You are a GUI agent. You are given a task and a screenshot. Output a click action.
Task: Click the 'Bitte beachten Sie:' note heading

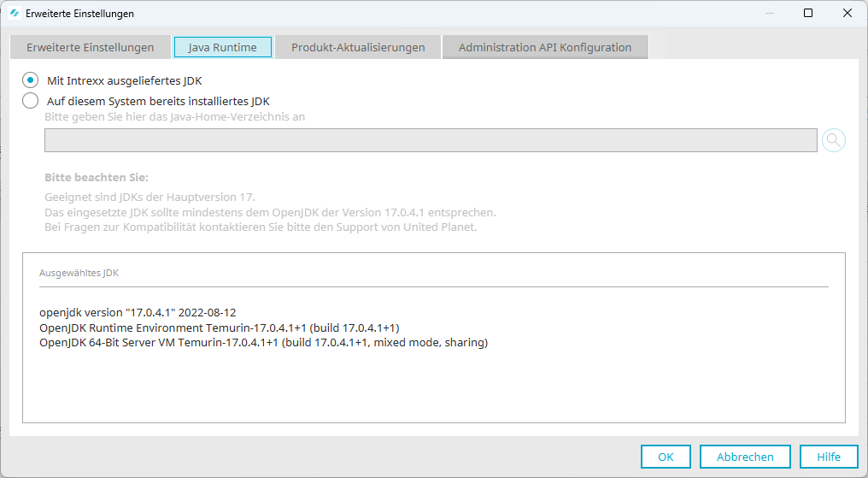(x=97, y=178)
